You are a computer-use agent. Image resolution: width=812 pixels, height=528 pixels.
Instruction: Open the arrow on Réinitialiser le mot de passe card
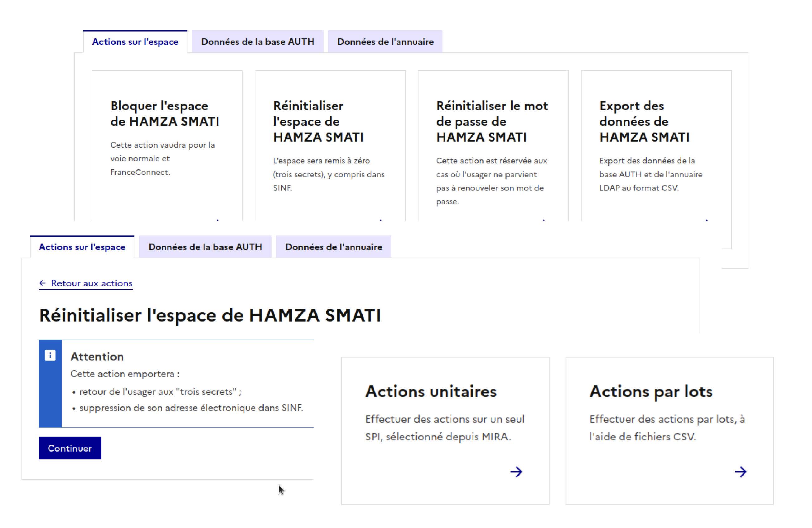543,222
